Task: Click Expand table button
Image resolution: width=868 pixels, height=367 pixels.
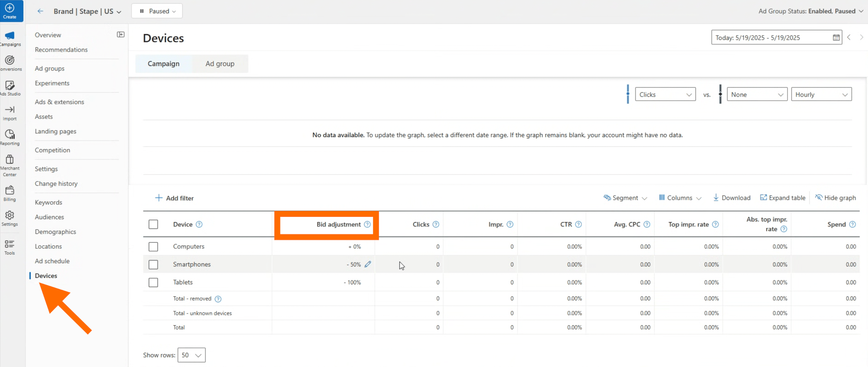Action: (783, 198)
